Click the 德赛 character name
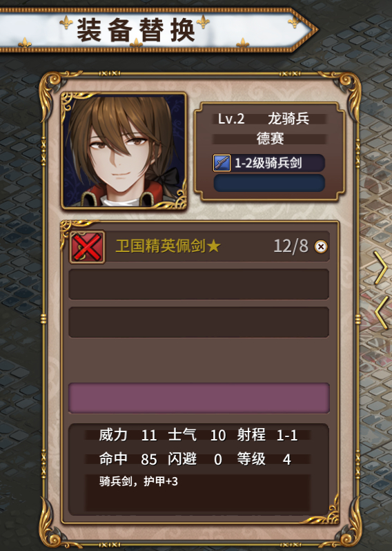This screenshot has height=551, width=392. click(270, 139)
